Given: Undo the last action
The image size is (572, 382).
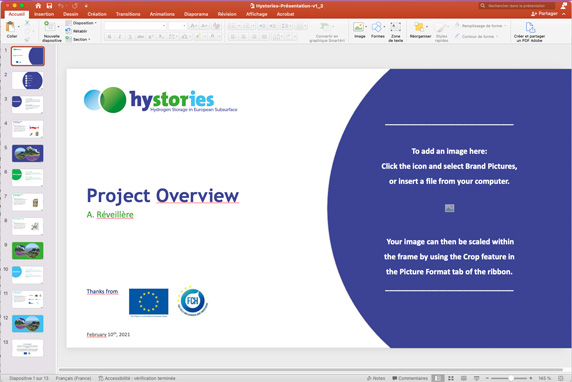Looking at the screenshot, I should coord(61,5).
